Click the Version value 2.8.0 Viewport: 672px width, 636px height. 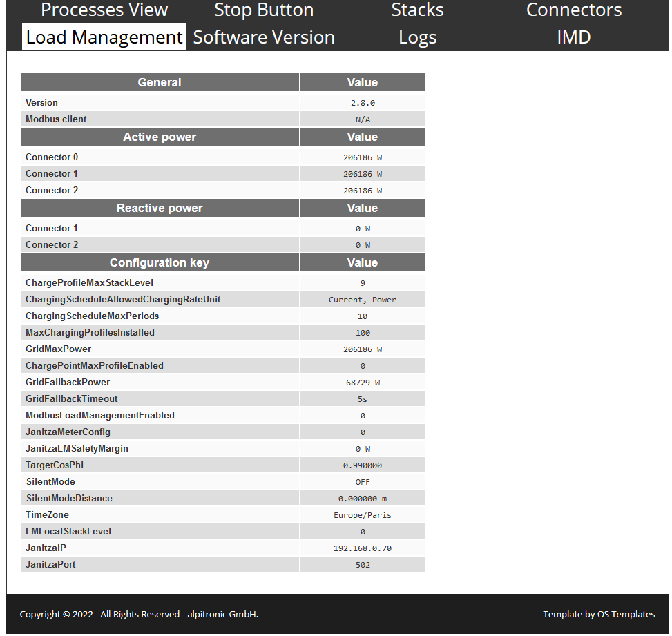[362, 103]
